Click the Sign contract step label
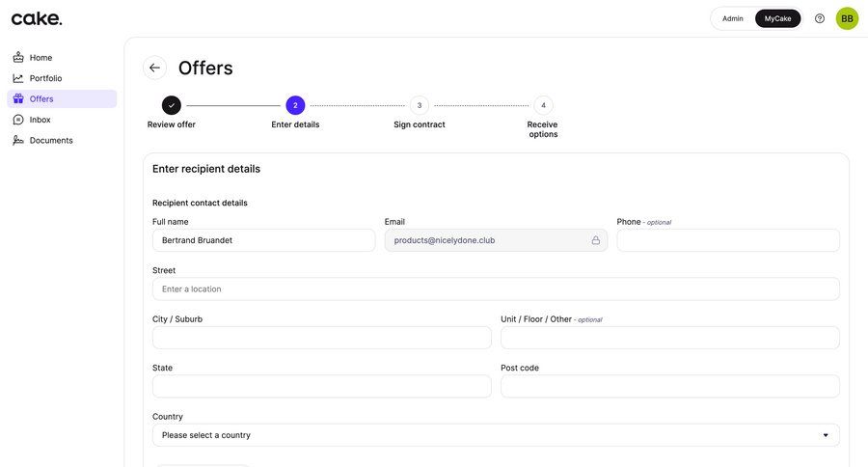 [420, 124]
